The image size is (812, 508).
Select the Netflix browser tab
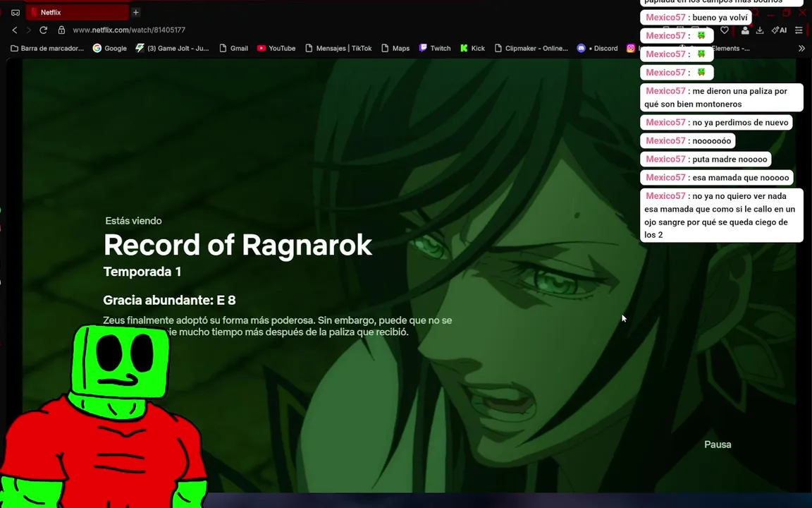click(x=78, y=12)
